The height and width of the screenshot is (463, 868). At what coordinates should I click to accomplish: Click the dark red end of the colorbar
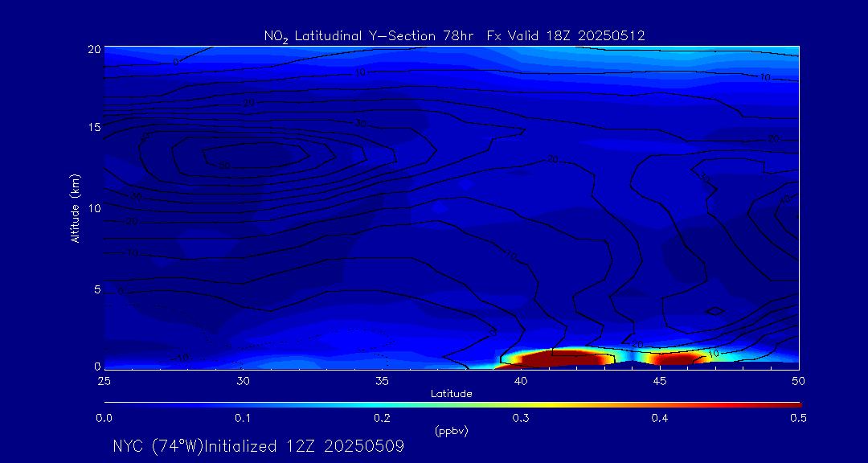(x=789, y=405)
